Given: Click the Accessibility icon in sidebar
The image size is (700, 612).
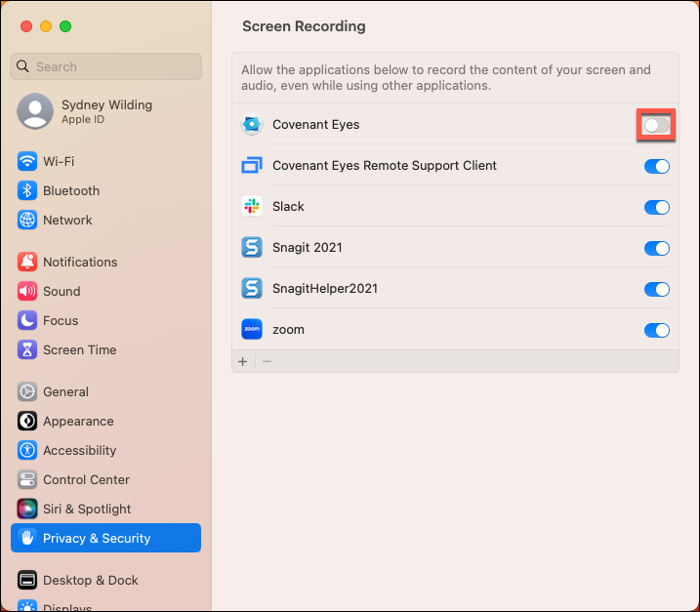Looking at the screenshot, I should tap(27, 450).
